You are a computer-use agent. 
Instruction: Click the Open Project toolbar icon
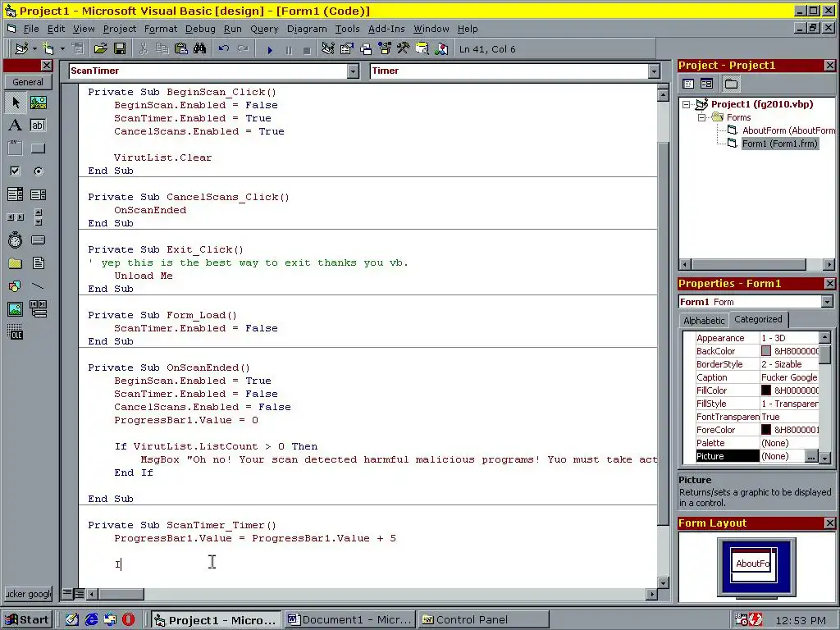click(100, 49)
